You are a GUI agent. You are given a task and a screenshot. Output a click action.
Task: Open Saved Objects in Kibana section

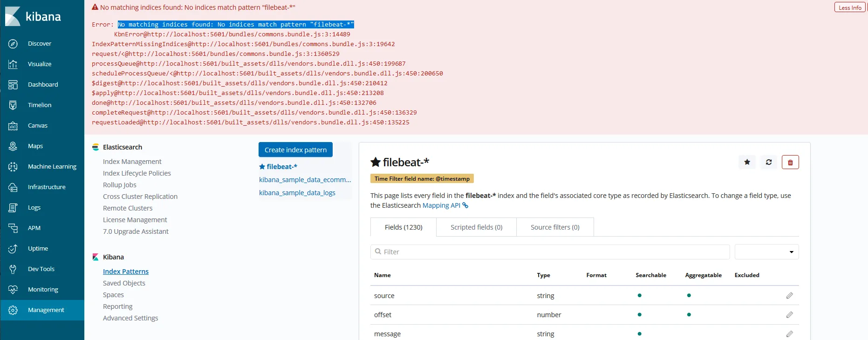point(124,283)
